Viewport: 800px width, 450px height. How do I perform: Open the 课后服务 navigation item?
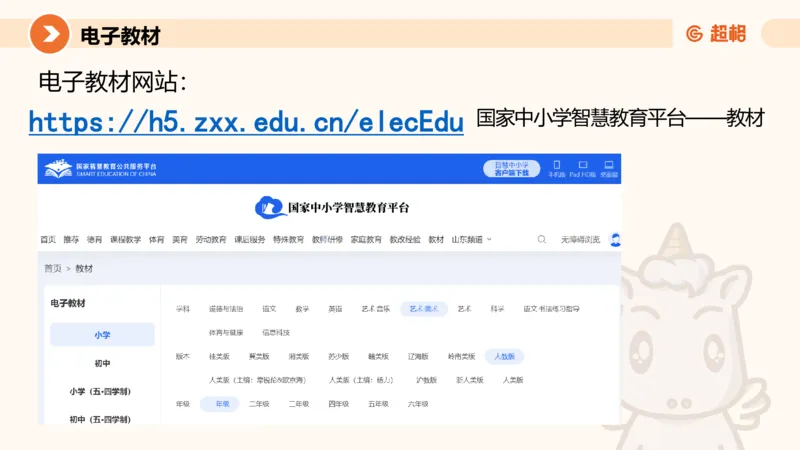(249, 239)
